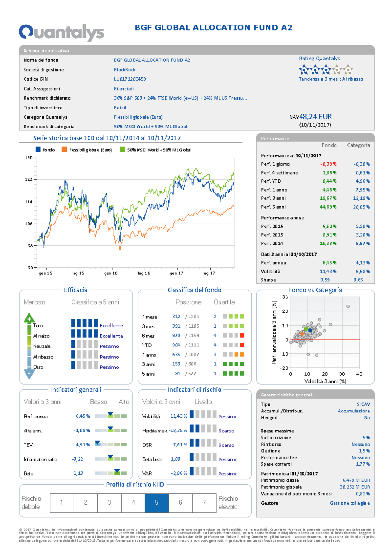Screen dimensions: 392x555
Task: Click the Perf. 2014 fund value 15,38 %
Action: (328, 244)
